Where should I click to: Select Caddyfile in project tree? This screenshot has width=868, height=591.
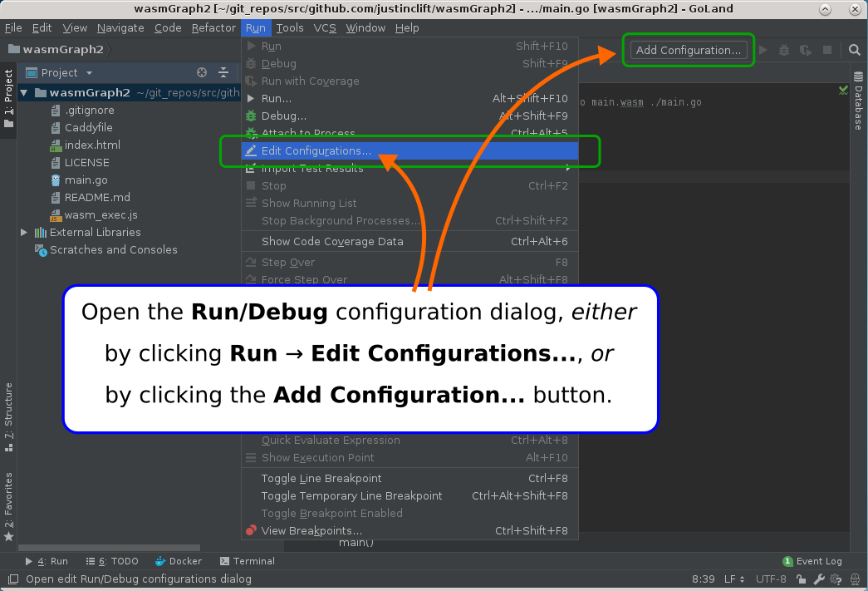(89, 127)
